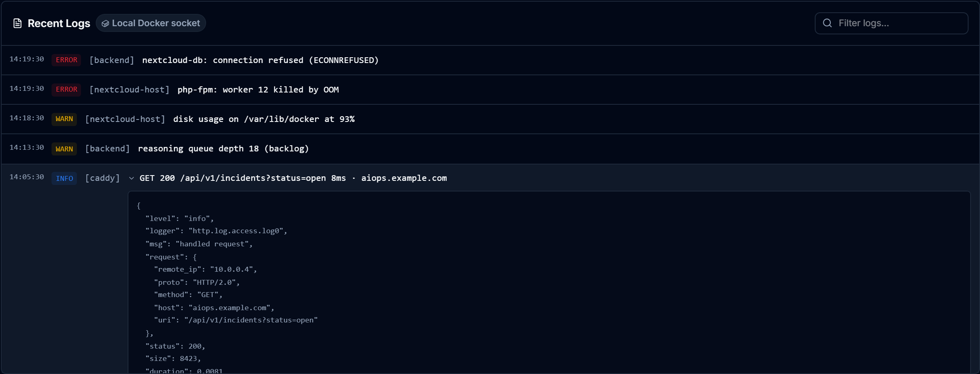Click WARN badge on reasoning queue depth row
The height and width of the screenshot is (374, 980).
click(64, 149)
